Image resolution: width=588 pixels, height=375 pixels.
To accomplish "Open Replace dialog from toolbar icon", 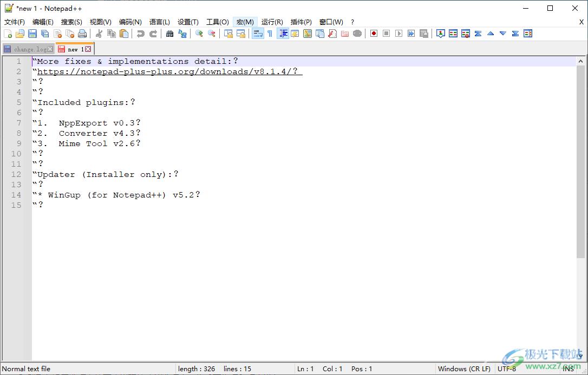I will click(x=182, y=34).
